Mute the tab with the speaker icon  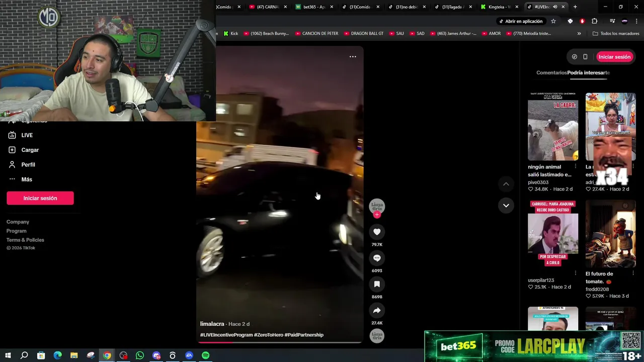(x=555, y=7)
